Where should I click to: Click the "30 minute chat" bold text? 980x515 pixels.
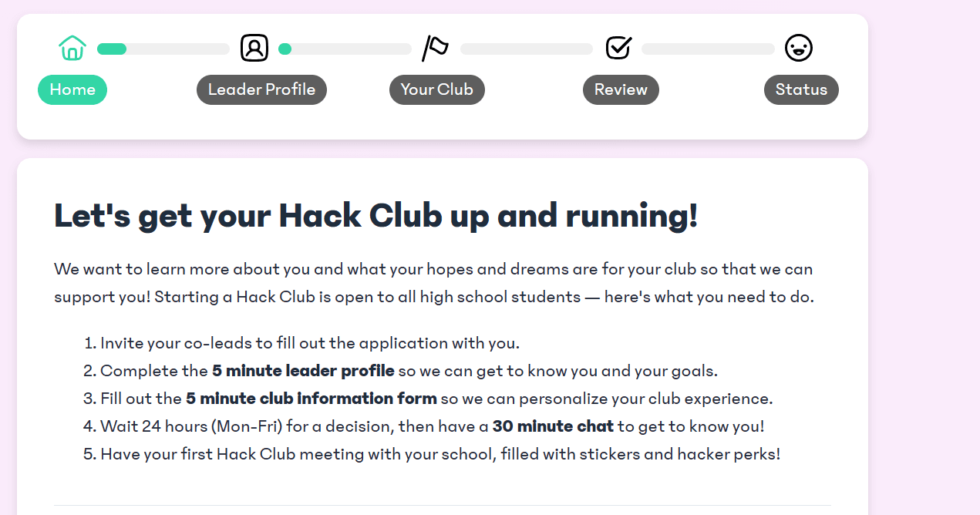[x=553, y=426]
